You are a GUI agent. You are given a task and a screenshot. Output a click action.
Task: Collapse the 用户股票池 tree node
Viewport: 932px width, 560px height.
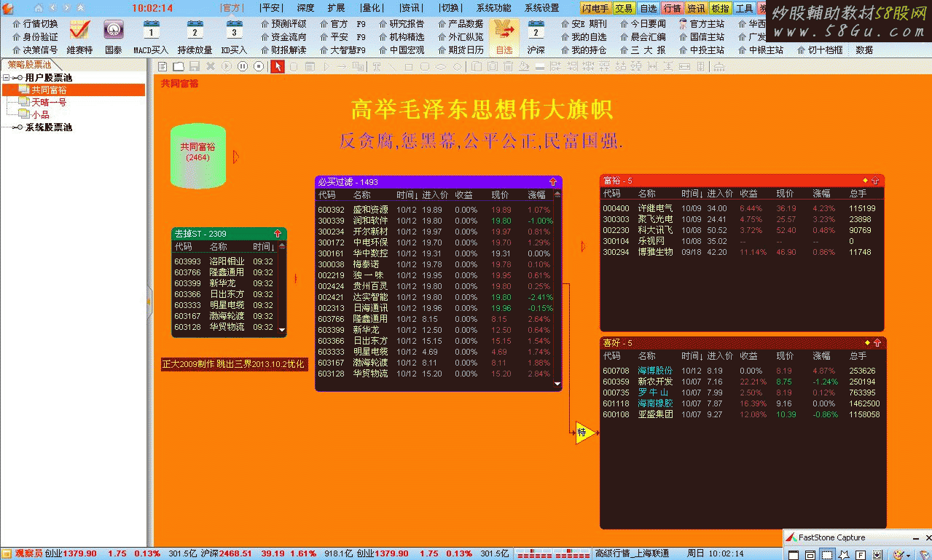[7, 77]
